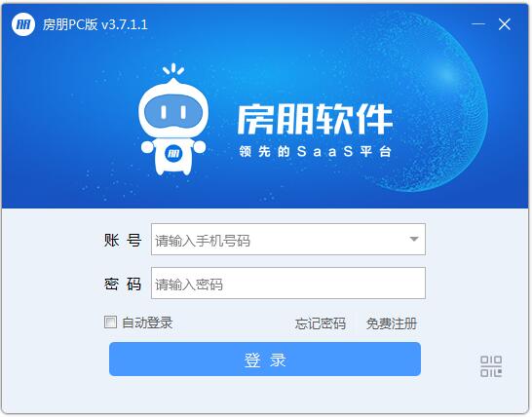This screenshot has width=532, height=417.
Task: Expand the account history dropdown arrow
Action: pyautogui.click(x=413, y=239)
